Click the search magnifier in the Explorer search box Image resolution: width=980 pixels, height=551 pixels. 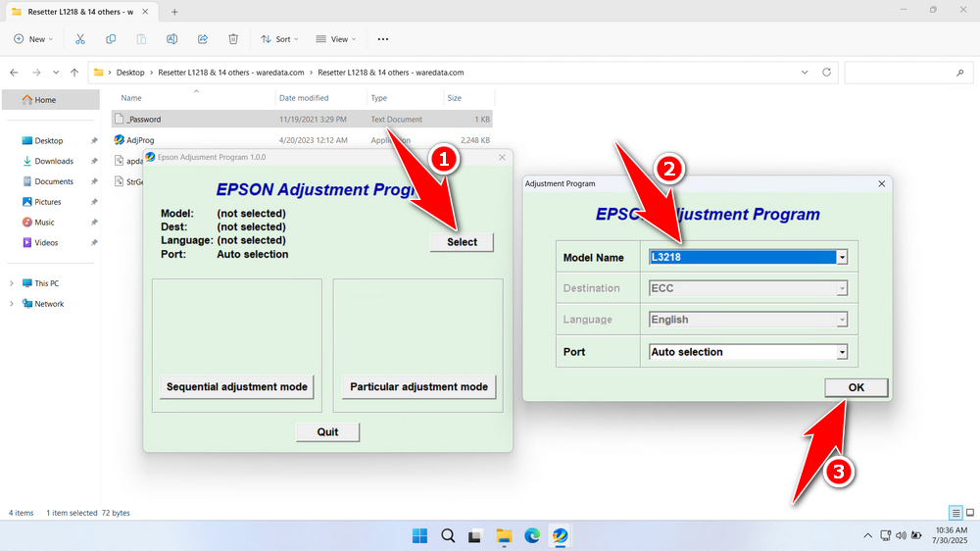pos(960,73)
